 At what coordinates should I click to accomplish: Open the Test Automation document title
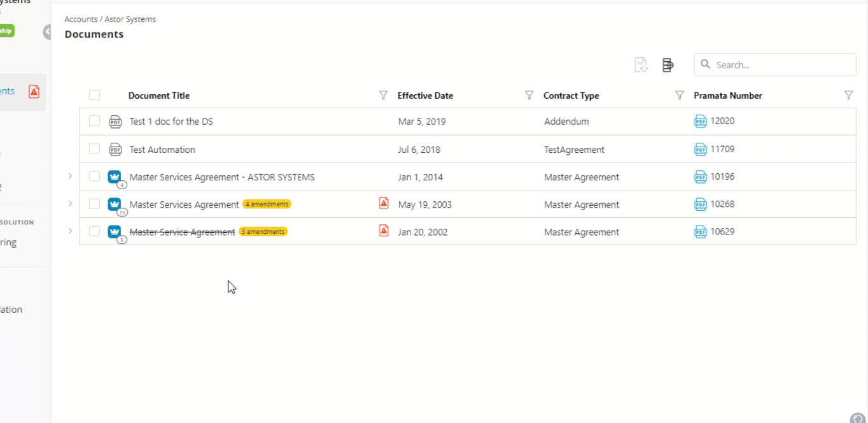pos(162,150)
